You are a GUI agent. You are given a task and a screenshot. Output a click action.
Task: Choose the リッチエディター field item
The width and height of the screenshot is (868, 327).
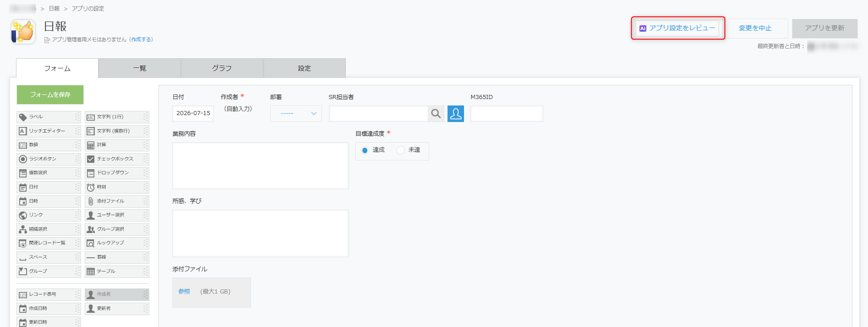[49, 131]
